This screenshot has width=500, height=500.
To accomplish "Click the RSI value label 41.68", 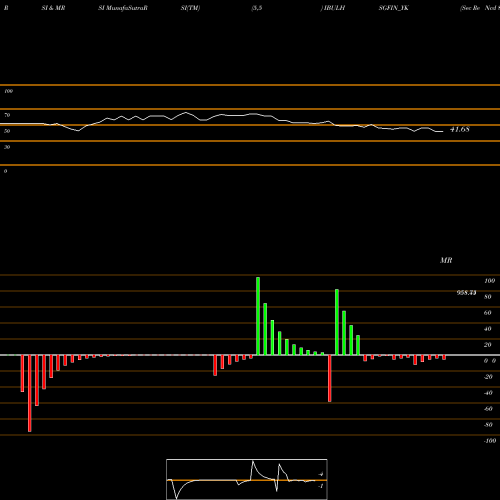I will 460,129.
